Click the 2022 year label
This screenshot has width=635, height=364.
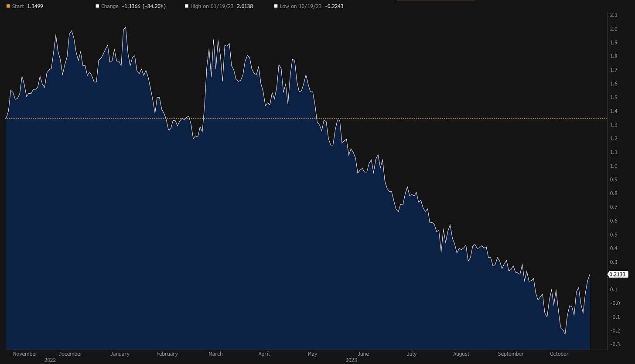click(x=50, y=361)
